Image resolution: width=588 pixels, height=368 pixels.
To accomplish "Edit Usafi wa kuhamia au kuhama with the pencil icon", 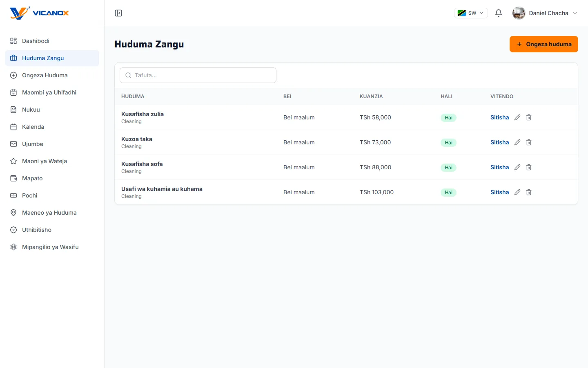I will tap(517, 192).
